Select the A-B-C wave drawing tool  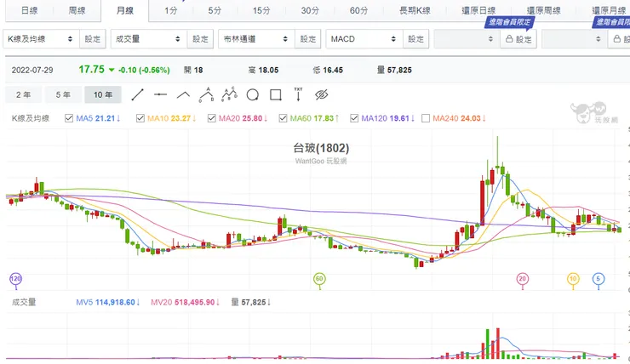coord(229,94)
